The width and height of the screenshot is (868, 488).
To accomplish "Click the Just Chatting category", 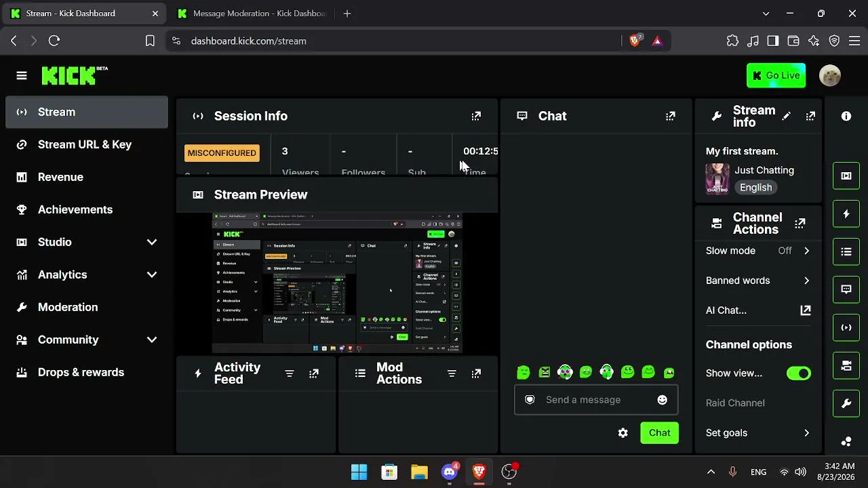I will click(x=764, y=170).
